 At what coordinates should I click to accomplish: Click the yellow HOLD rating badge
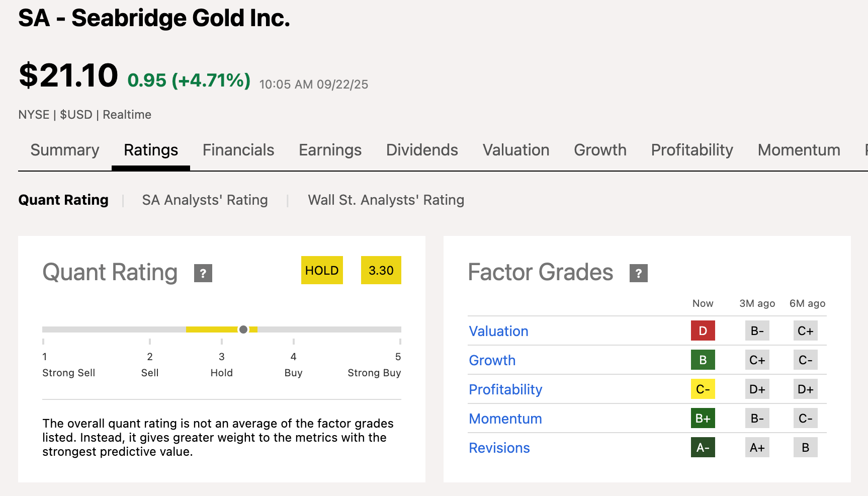coord(322,271)
